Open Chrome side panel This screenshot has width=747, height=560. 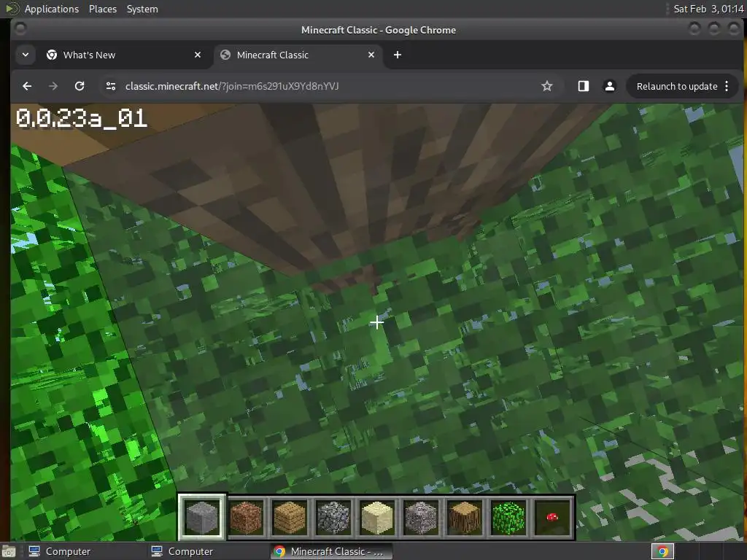coord(583,86)
